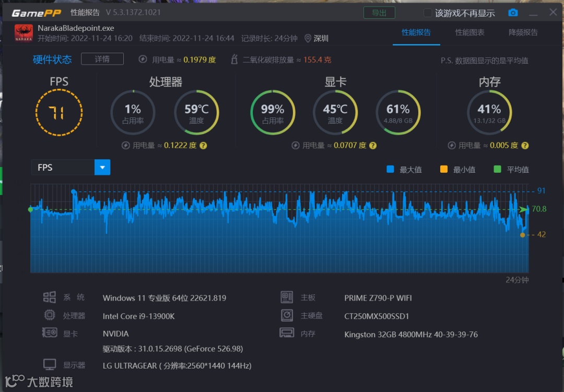Click the help icon next to 0.1222 度
Image resolution: width=564 pixels, height=392 pixels.
point(203,146)
